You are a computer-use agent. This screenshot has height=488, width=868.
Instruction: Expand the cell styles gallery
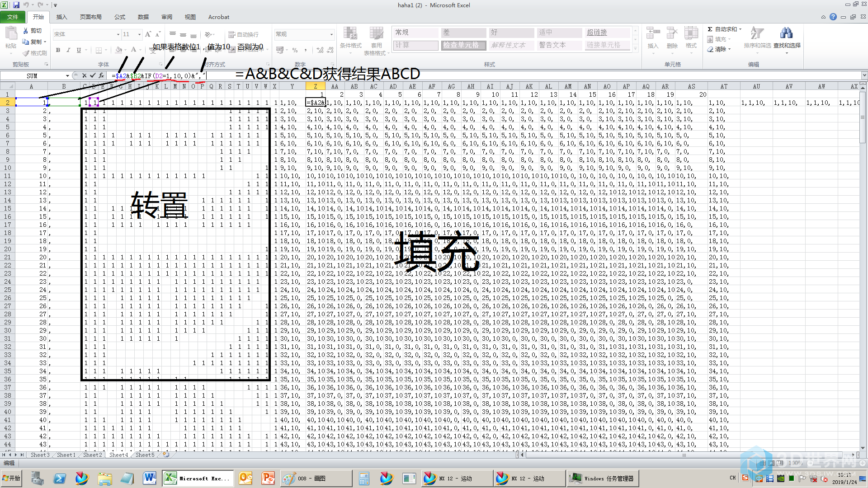635,48
